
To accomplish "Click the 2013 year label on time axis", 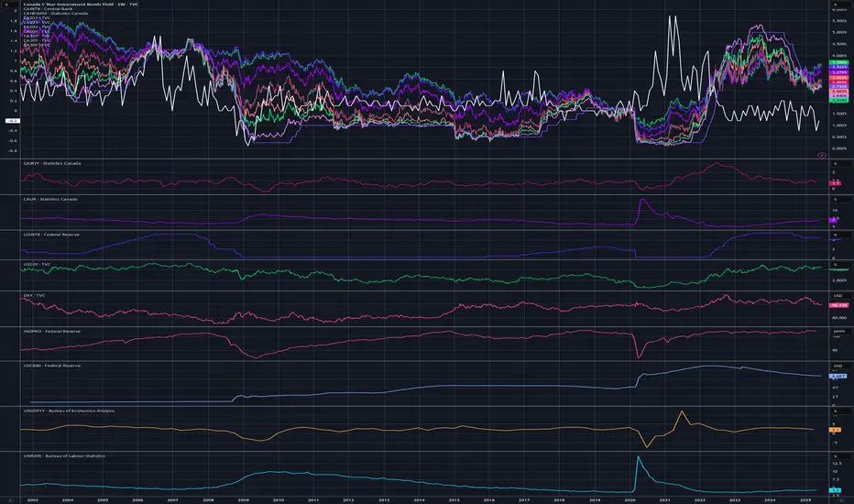I will pos(384,499).
